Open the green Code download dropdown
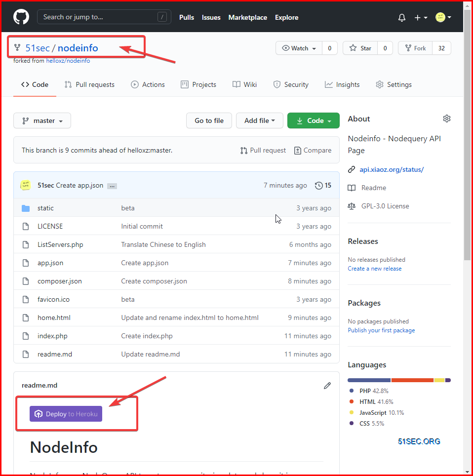473x476 pixels. pos(314,120)
